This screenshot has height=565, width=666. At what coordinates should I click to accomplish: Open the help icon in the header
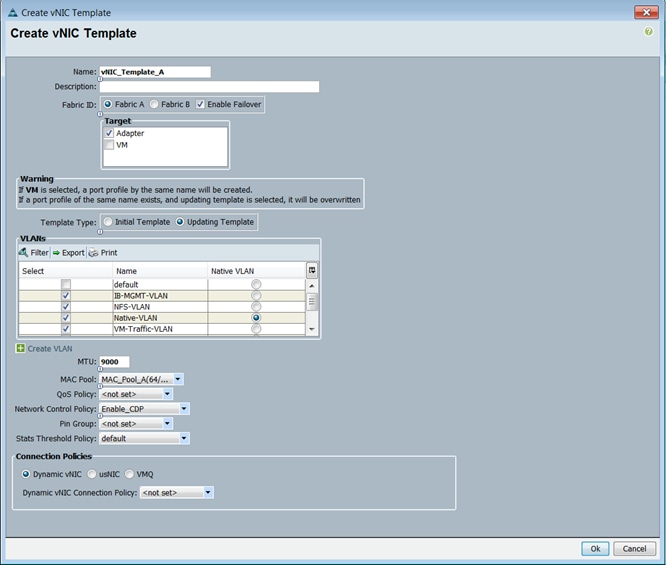point(648,31)
